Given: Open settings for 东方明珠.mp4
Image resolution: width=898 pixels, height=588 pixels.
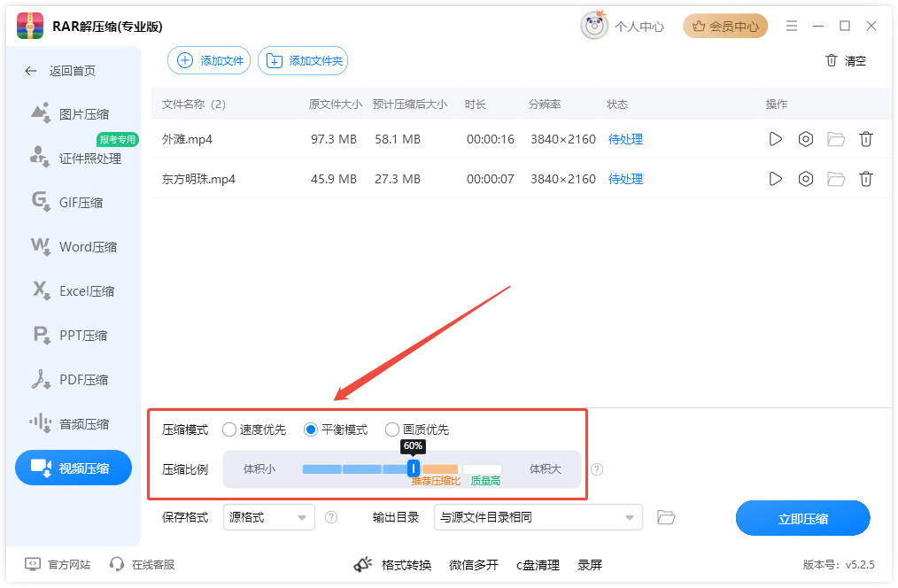Looking at the screenshot, I should point(806,179).
